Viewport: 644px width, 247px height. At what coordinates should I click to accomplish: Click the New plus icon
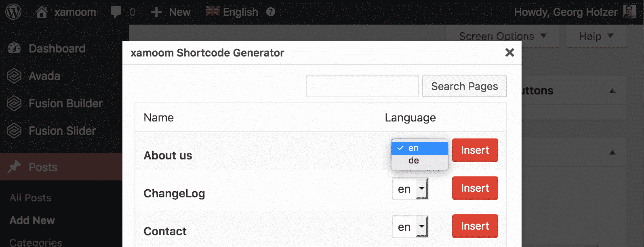tap(156, 13)
